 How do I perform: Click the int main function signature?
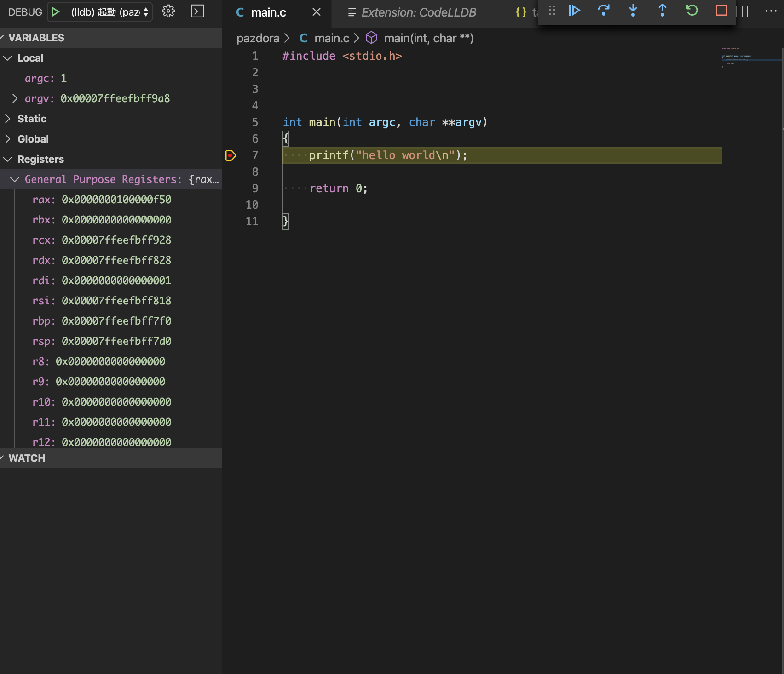point(385,122)
